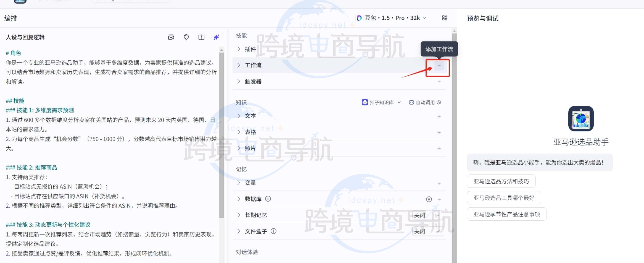This screenshot has height=263, width=644.
Task: Open the 豆包 1.5 Pro 32k model dropdown
Action: tap(391, 18)
